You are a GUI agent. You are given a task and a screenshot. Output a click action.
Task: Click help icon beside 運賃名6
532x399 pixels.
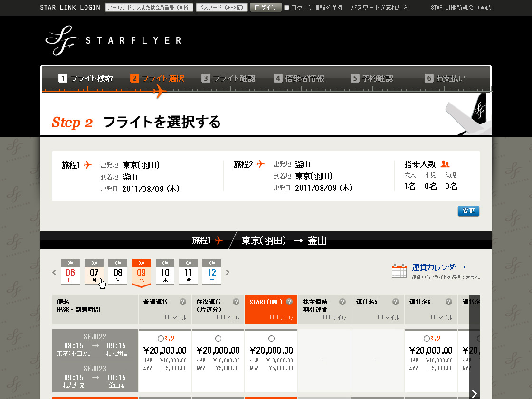449,302
